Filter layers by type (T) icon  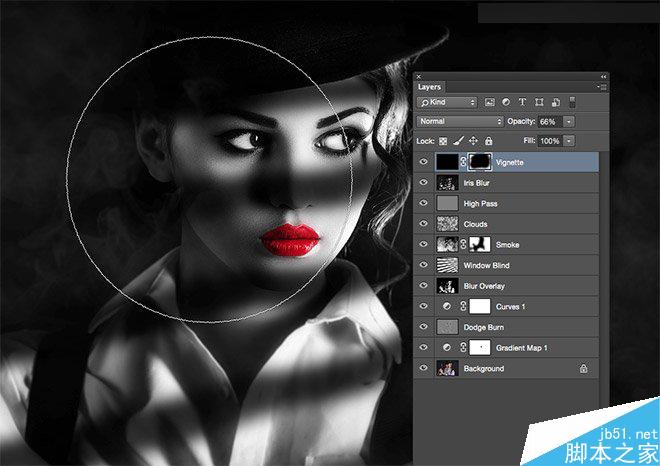coord(522,102)
